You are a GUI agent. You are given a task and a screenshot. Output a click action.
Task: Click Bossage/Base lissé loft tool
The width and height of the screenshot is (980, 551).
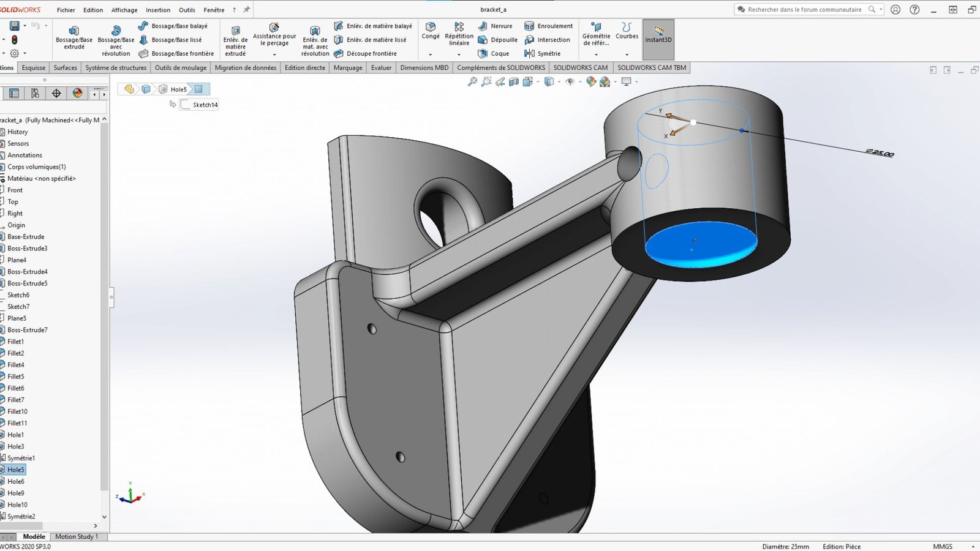point(170,40)
